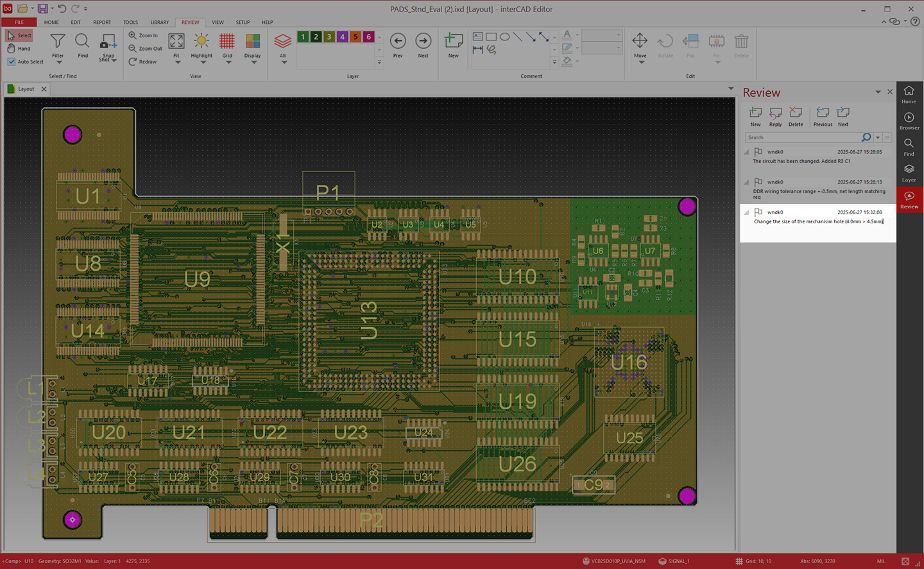Toggle layer 3 visibility
Image resolution: width=924 pixels, height=569 pixels.
point(329,37)
